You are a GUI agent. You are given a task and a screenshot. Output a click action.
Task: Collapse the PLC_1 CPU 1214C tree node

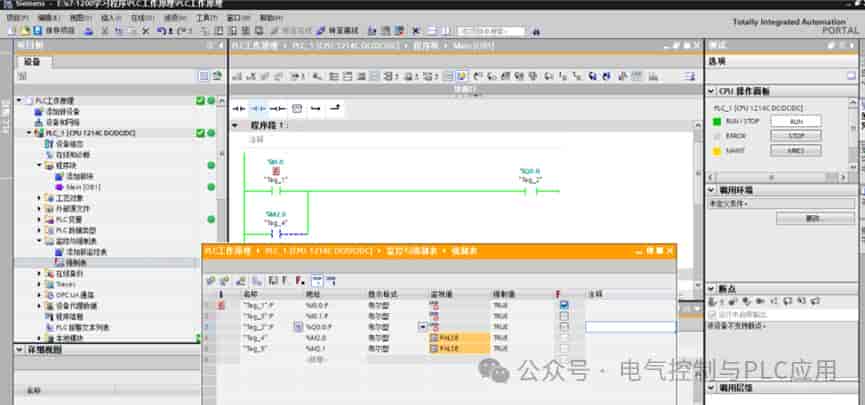tap(29, 133)
